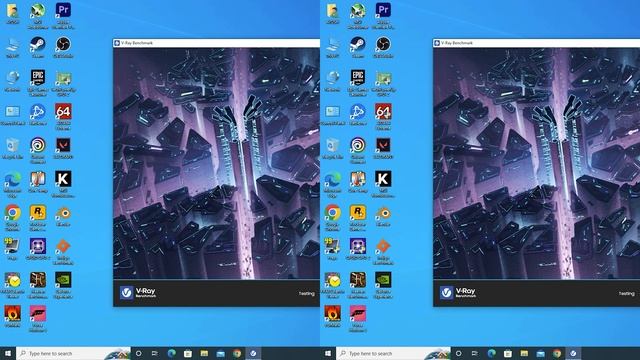
Task: Select V-Ray Benchmark on right taskbar
Action: 573,353
